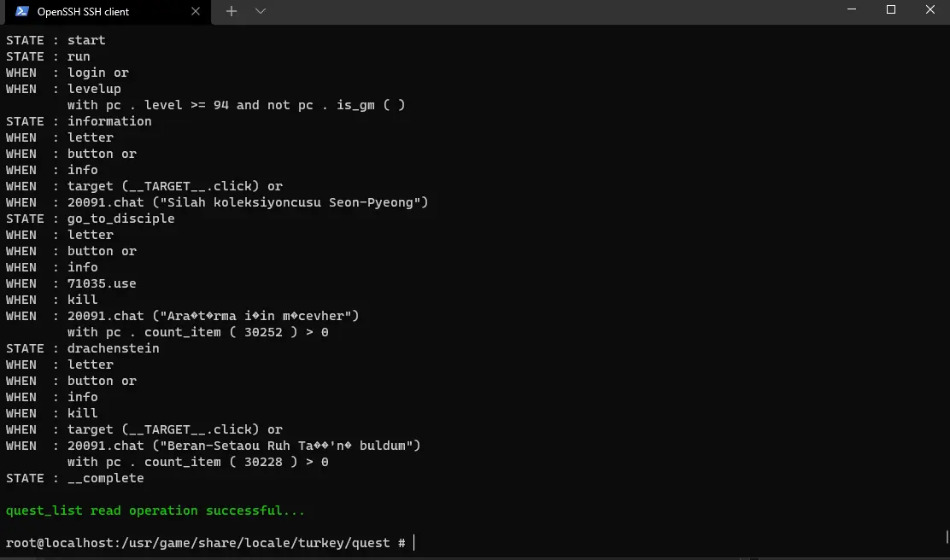
Task: Click the PowerShell icon on the terminal tab
Action: pyautogui.click(x=22, y=11)
